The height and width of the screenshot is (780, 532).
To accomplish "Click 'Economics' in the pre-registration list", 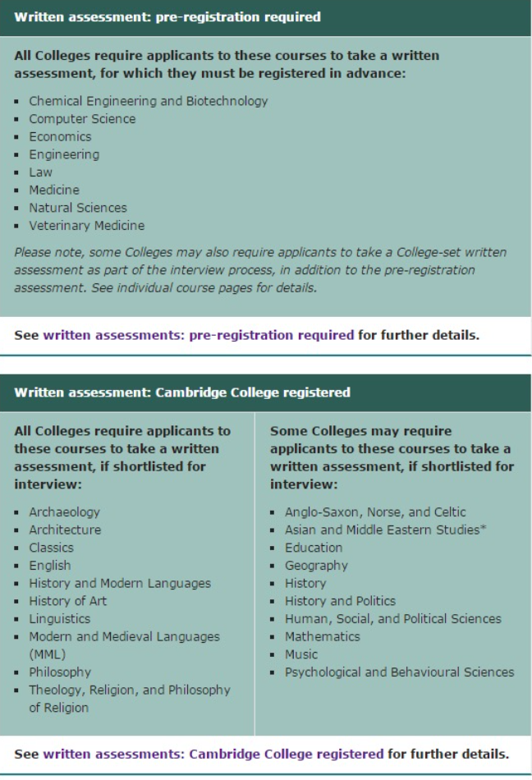I will pyautogui.click(x=60, y=136).
